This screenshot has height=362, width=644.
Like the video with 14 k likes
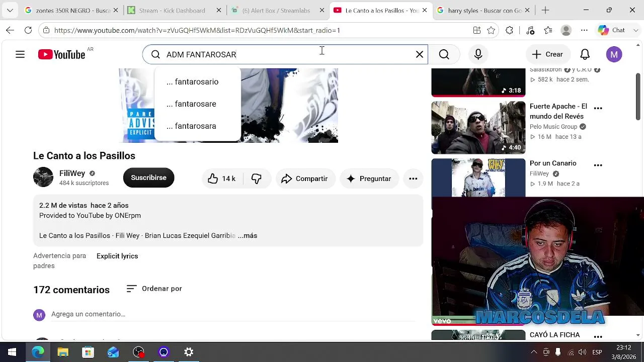point(222,178)
